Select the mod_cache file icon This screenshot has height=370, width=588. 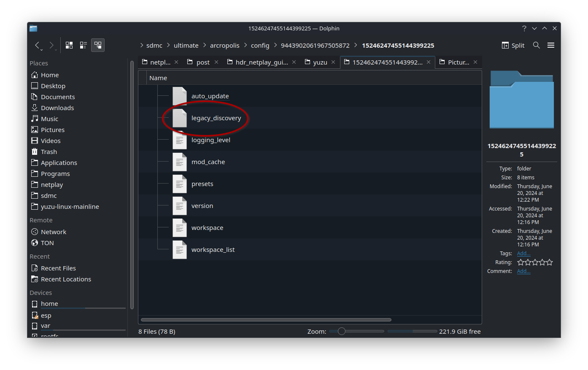180,162
